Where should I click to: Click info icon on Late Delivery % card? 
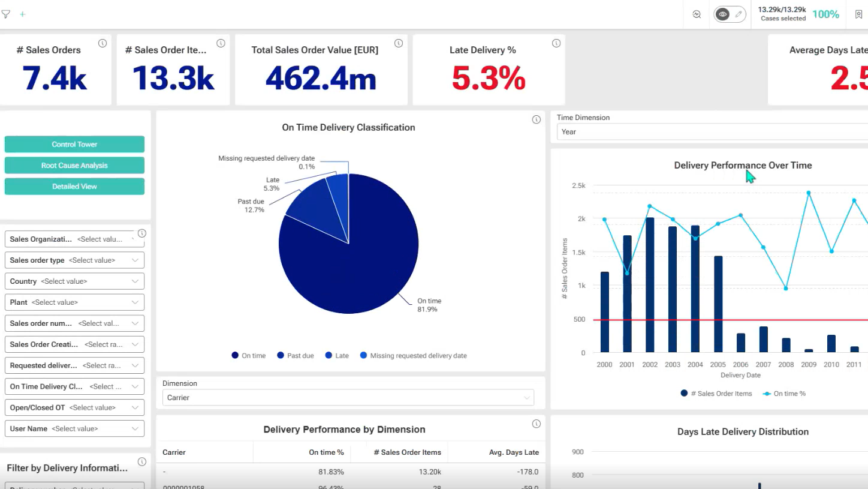[556, 43]
